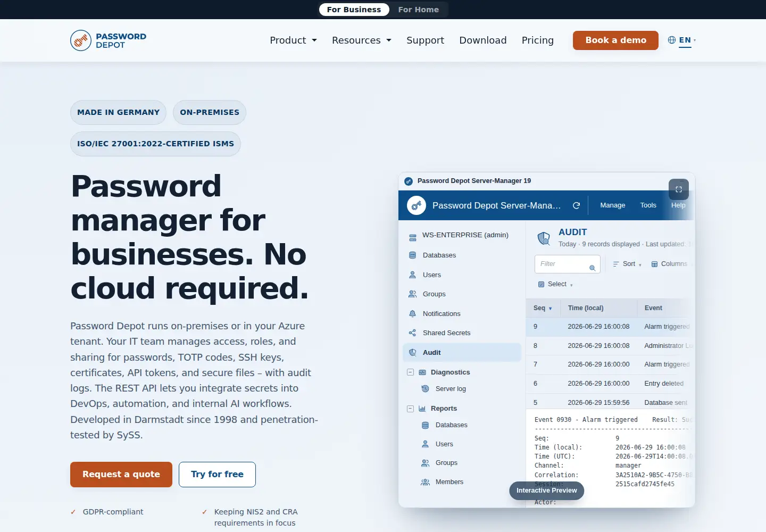Viewport: 766px width, 532px height.
Task: Select Shared Secrets in the sidebar
Action: click(x=462, y=333)
